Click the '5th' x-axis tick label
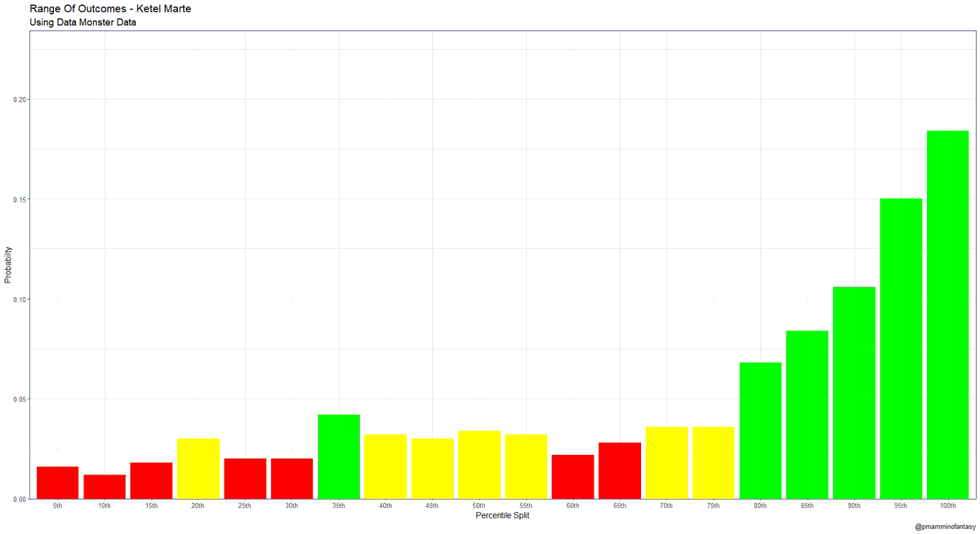This screenshot has width=980, height=534. 58,506
